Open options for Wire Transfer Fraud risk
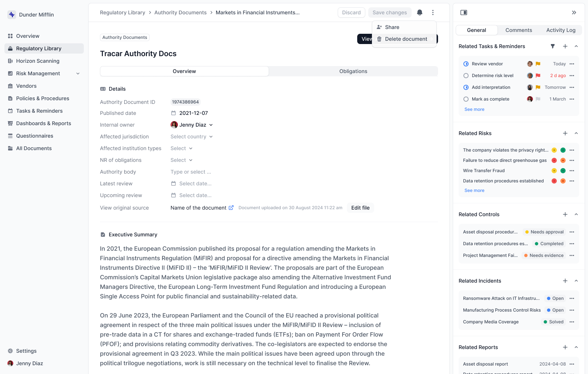The width and height of the screenshot is (588, 374). 572,171
